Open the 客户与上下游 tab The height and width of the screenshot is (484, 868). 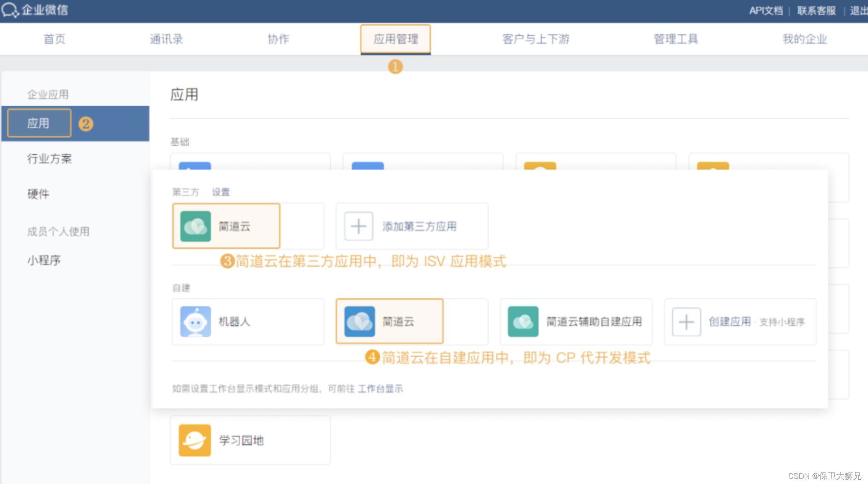coord(536,39)
